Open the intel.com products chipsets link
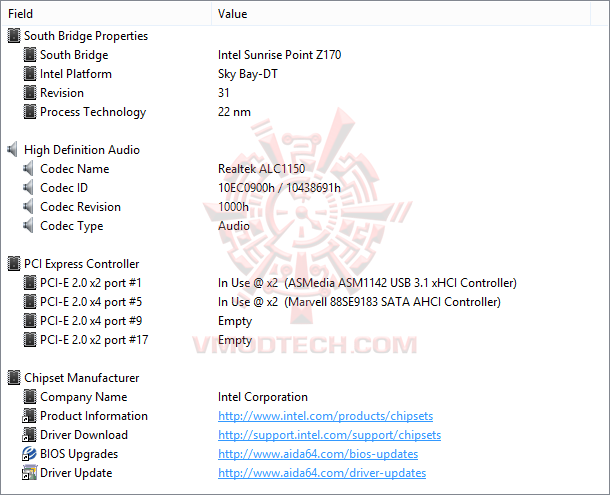The width and height of the screenshot is (610, 495). (325, 416)
